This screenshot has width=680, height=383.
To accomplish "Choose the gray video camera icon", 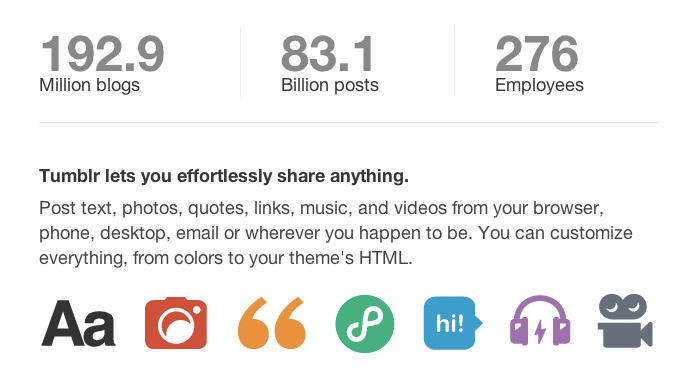I will pos(625,321).
